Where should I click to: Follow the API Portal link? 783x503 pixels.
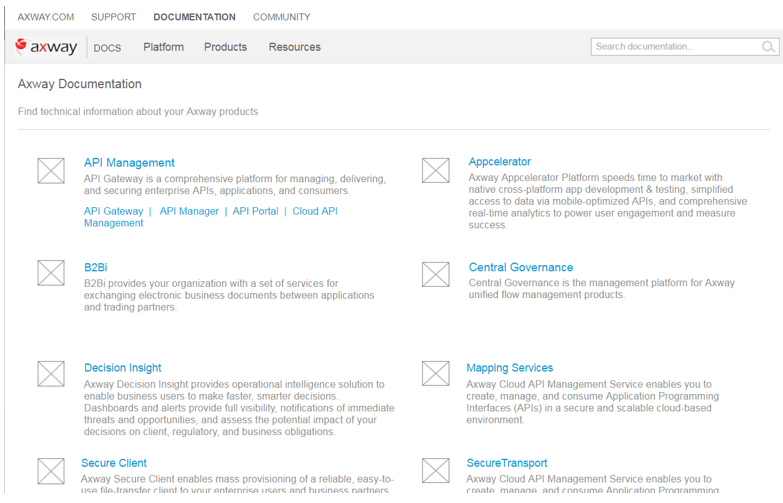coord(255,212)
